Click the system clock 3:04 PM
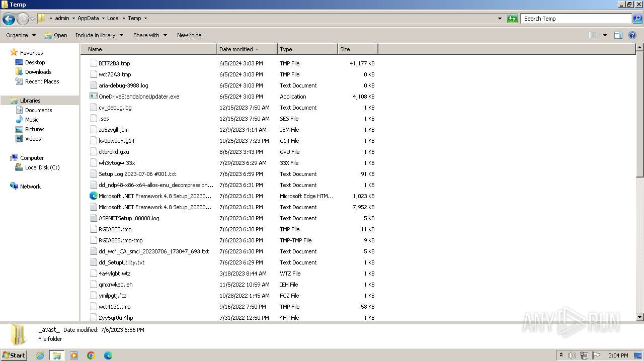644x362 pixels. click(x=618, y=355)
